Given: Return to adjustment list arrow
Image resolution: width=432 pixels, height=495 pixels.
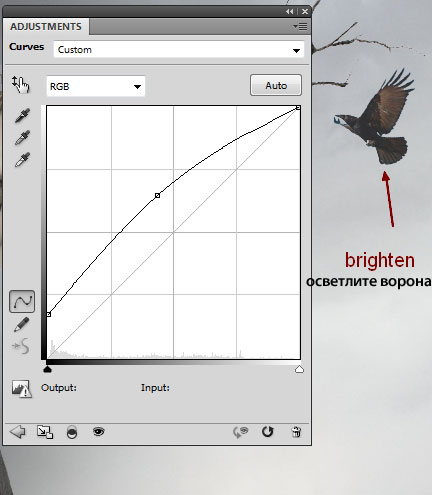Looking at the screenshot, I should [18, 432].
